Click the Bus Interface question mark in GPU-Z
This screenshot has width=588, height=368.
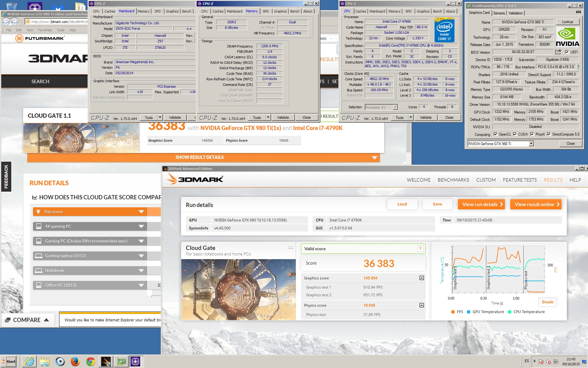tap(578, 67)
